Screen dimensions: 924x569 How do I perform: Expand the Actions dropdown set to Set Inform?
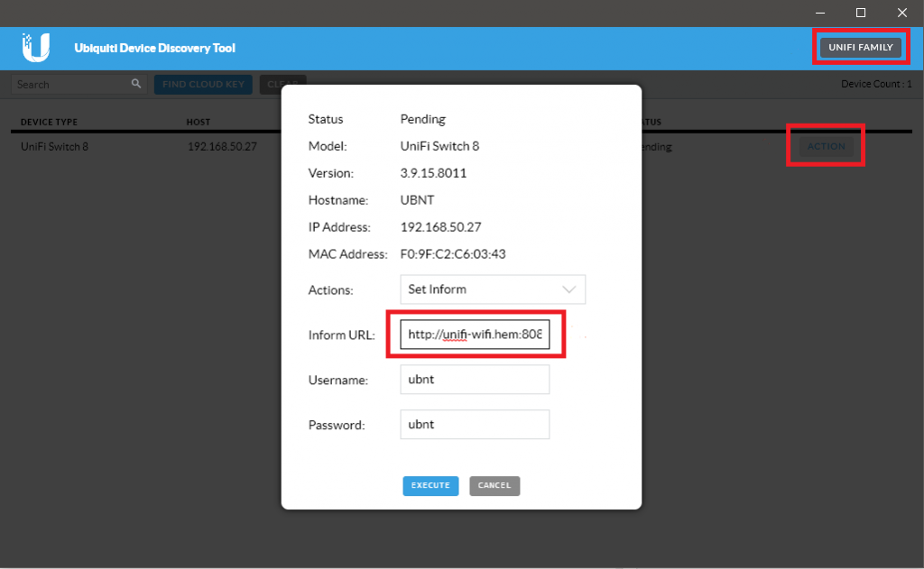493,289
